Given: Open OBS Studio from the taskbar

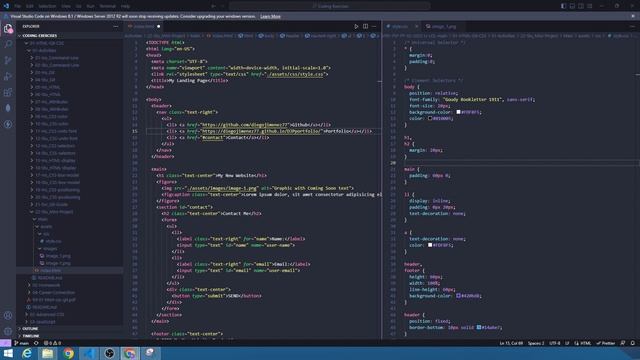Looking at the screenshot, I should coord(109,353).
